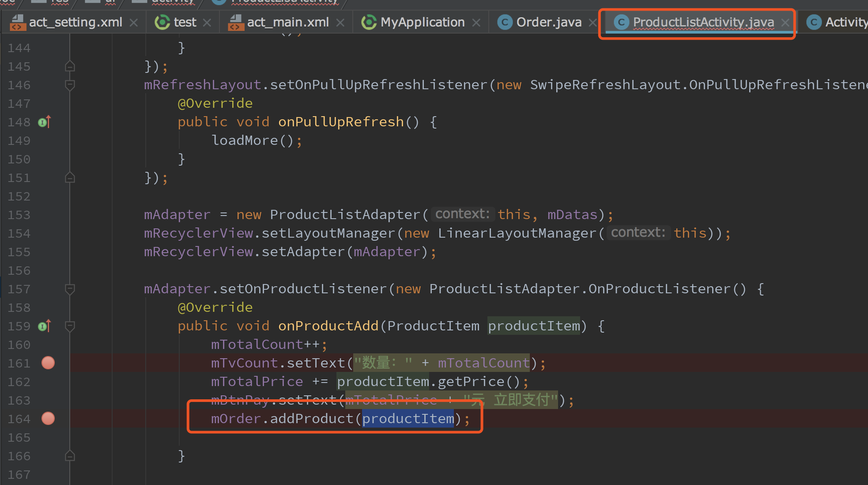Click the Order.java class icon
Viewport: 868px width, 485px height.
505,22
